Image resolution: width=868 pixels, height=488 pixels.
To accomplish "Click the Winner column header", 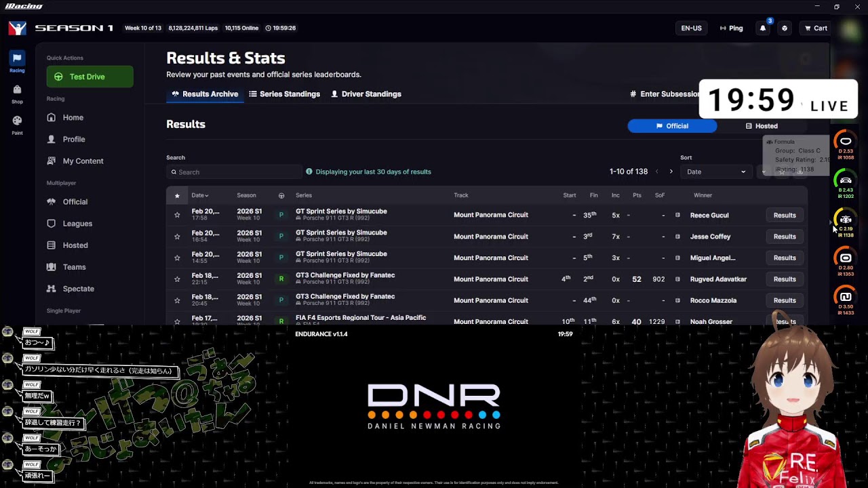I will click(703, 195).
